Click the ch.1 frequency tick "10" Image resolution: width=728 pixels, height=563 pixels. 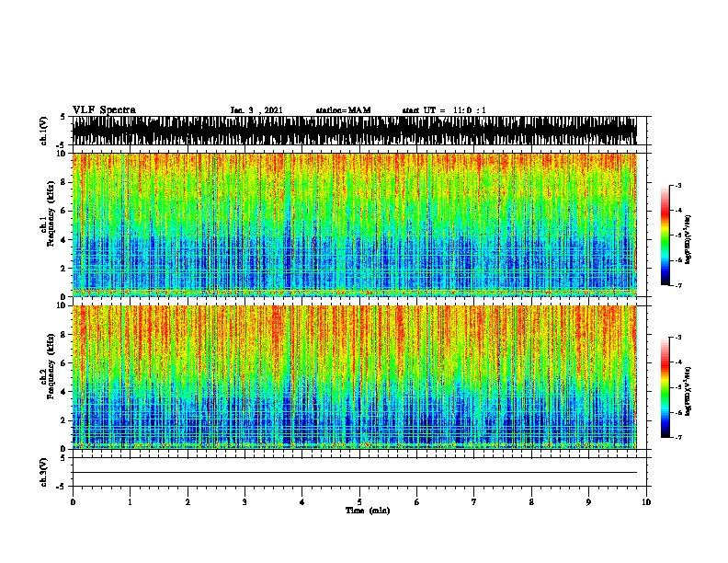click(63, 154)
